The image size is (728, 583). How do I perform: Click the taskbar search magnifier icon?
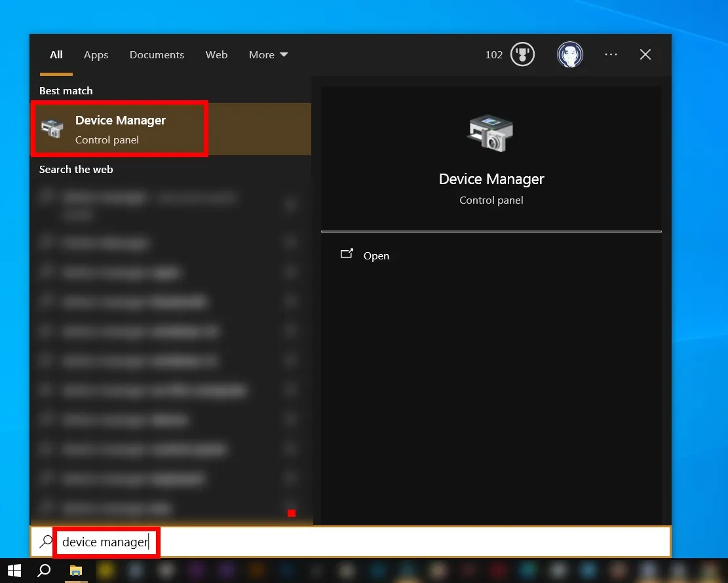(x=43, y=571)
